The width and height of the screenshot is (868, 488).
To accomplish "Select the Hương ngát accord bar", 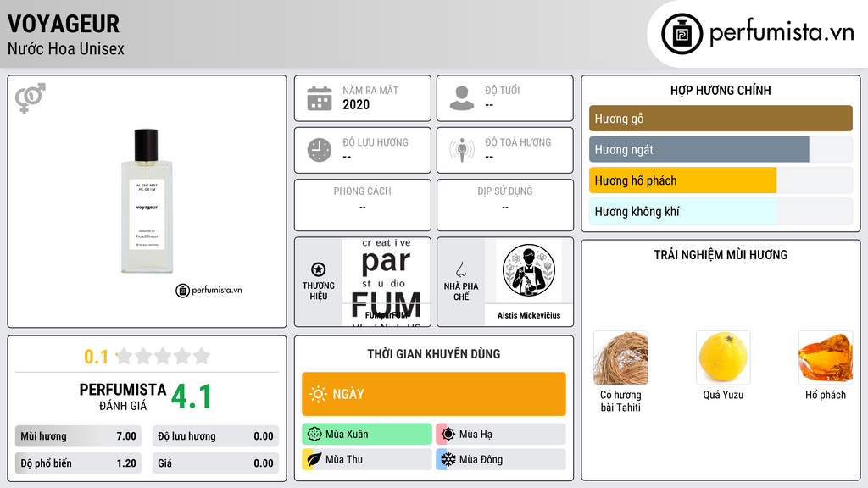I will coord(721,149).
